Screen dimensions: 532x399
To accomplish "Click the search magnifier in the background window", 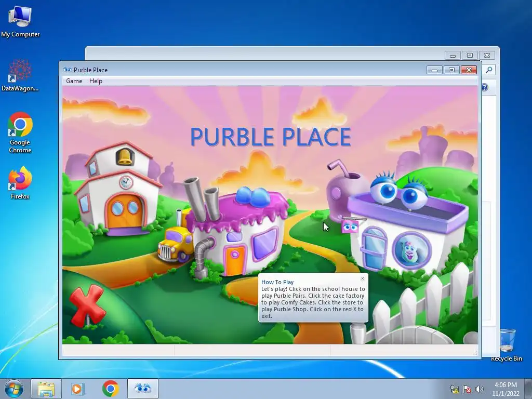I will pyautogui.click(x=489, y=70).
